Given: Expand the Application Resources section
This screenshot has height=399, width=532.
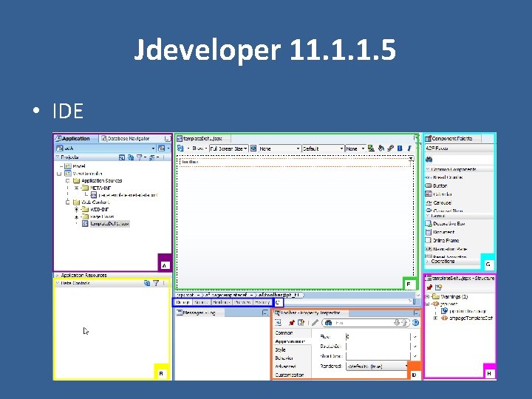Looking at the screenshot, I should (57, 275).
